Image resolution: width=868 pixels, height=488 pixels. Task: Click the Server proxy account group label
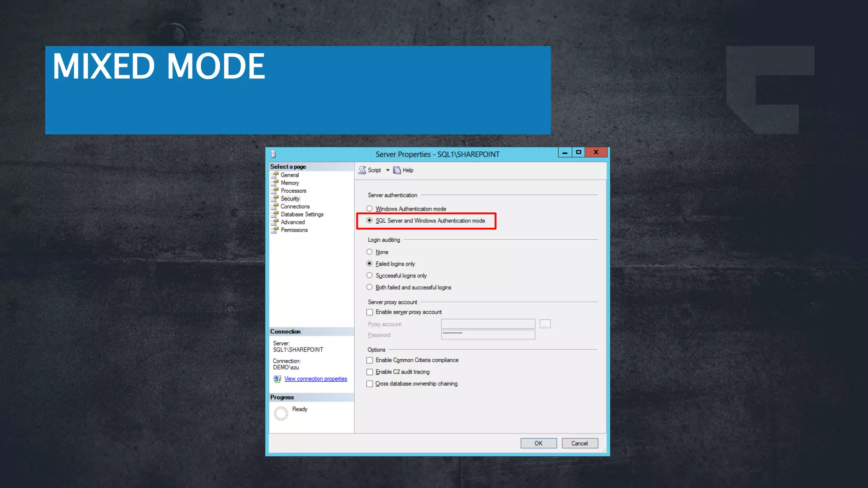392,302
